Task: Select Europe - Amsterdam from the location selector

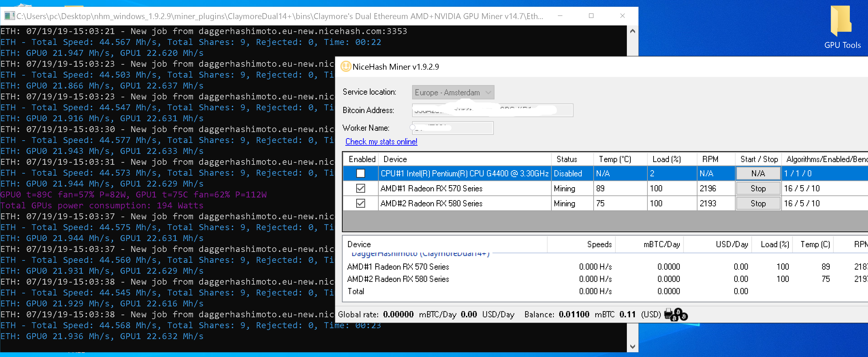Action: coord(448,92)
